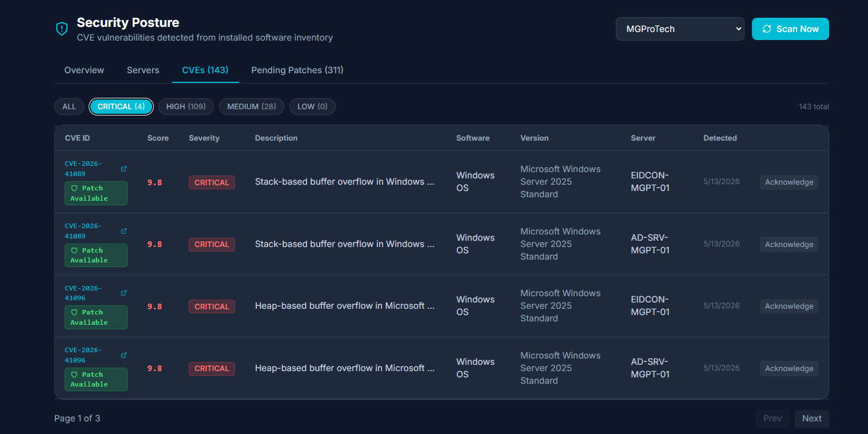Filter by HIGH (109) severity
868x434 pixels.
coord(186,106)
